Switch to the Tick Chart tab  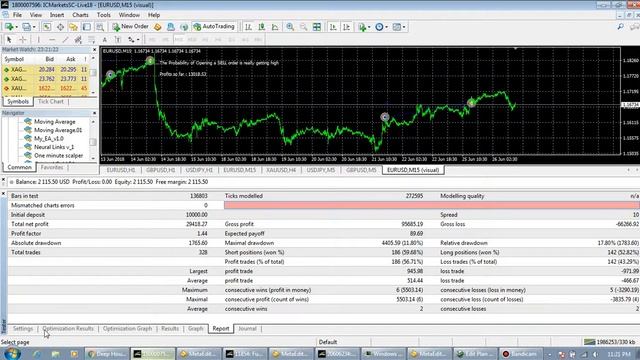(51, 101)
